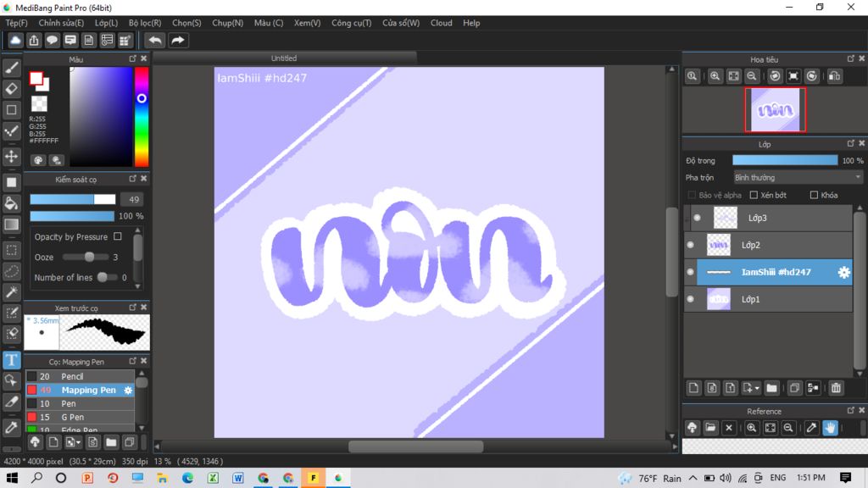The width and height of the screenshot is (868, 488).
Task: Open the Help menu
Action: (471, 23)
